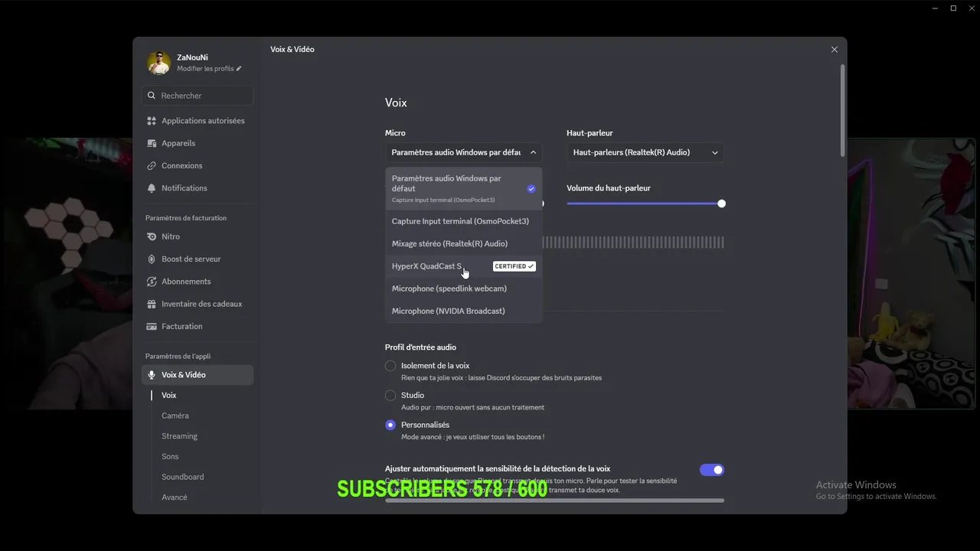Screen dimensions: 980x551
Task: Maximize the window
Action: [953, 8]
